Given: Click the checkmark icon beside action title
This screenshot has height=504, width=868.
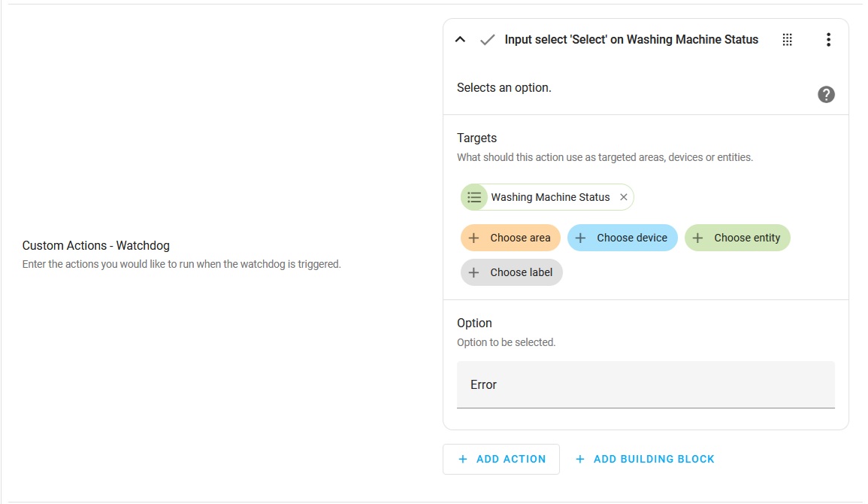Looking at the screenshot, I should tap(488, 40).
